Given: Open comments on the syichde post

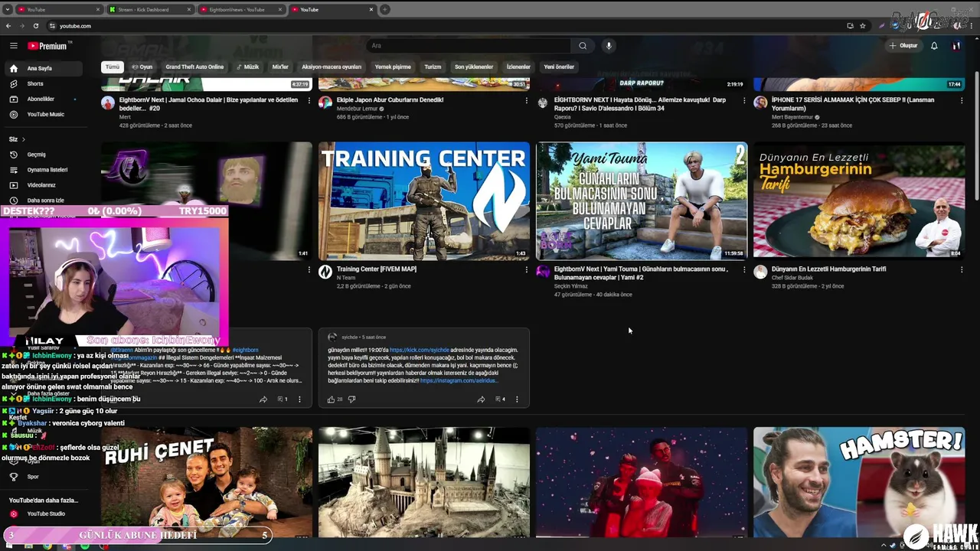Looking at the screenshot, I should pyautogui.click(x=500, y=399).
